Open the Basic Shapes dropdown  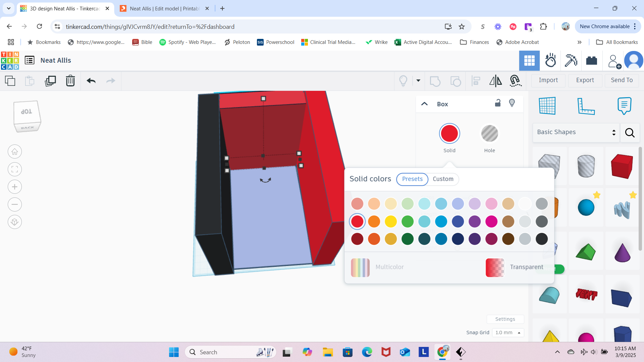576,132
